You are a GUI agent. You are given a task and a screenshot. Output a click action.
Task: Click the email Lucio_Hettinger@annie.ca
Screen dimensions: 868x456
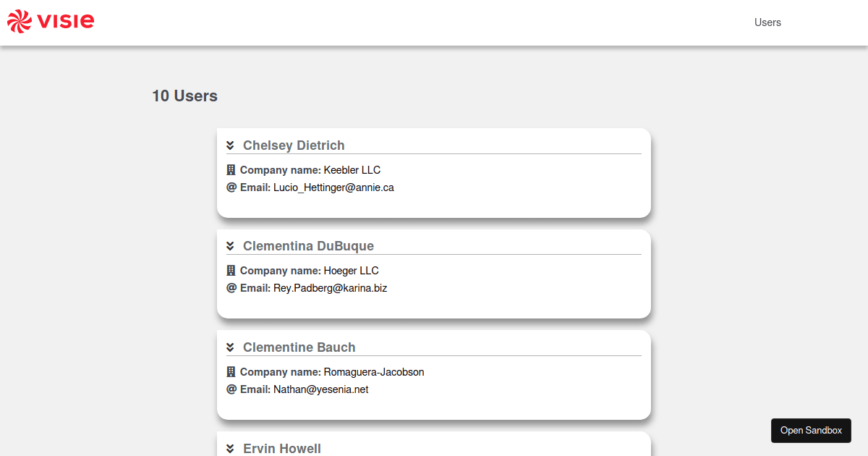(333, 187)
